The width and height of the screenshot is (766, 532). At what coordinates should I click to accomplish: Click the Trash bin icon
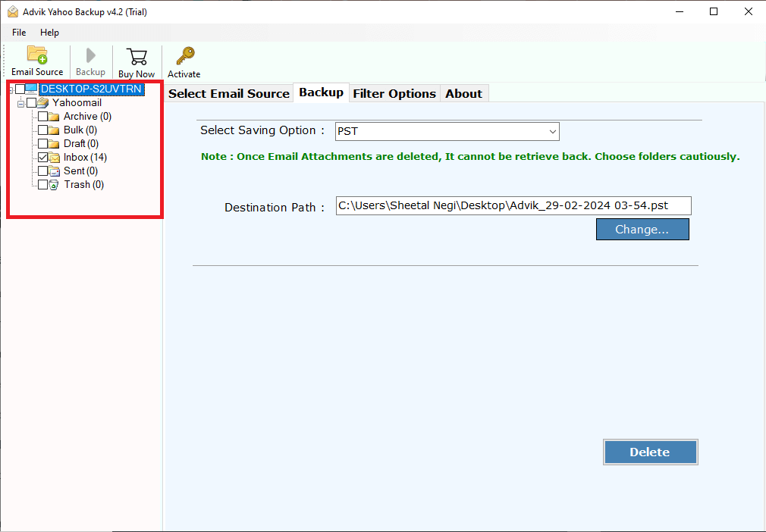[54, 185]
